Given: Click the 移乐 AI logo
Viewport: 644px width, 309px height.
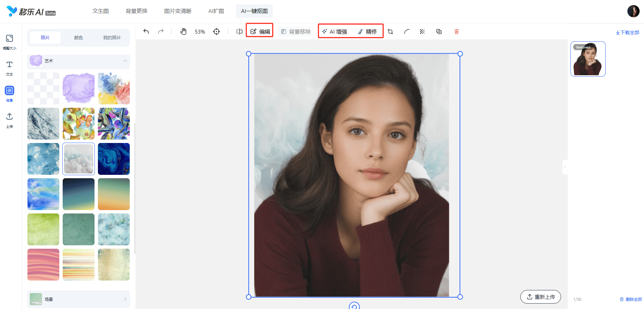Looking at the screenshot, I should (x=31, y=12).
